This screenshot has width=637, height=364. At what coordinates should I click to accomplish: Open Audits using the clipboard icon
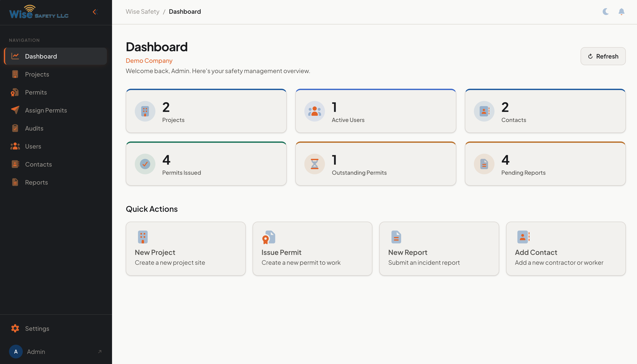(15, 128)
